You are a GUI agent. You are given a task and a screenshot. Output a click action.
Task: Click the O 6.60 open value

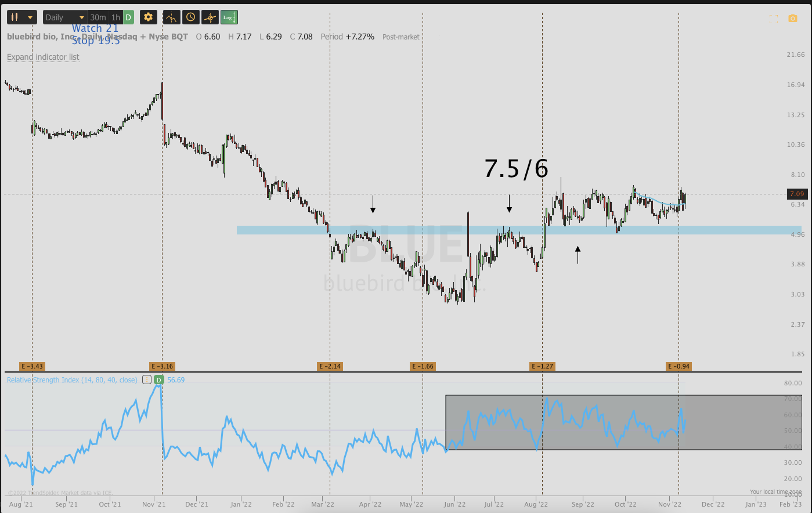click(208, 37)
